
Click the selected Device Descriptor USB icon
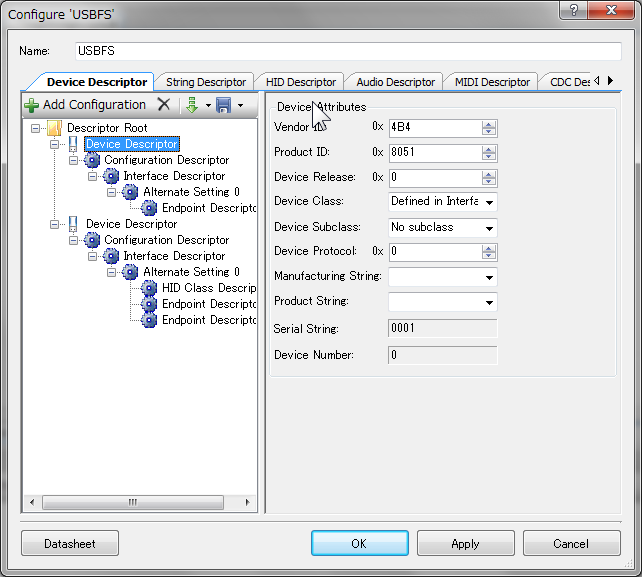73,144
